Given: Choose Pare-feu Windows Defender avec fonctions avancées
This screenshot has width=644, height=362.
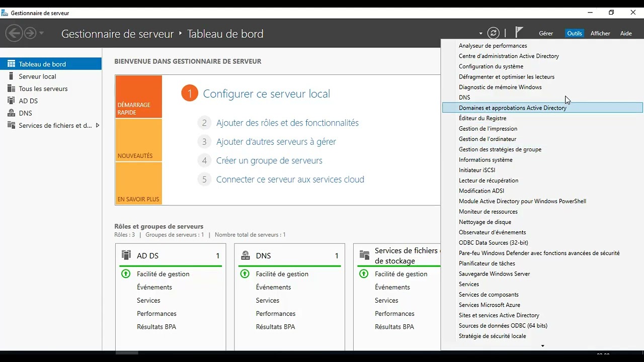Looking at the screenshot, I should point(542,253).
